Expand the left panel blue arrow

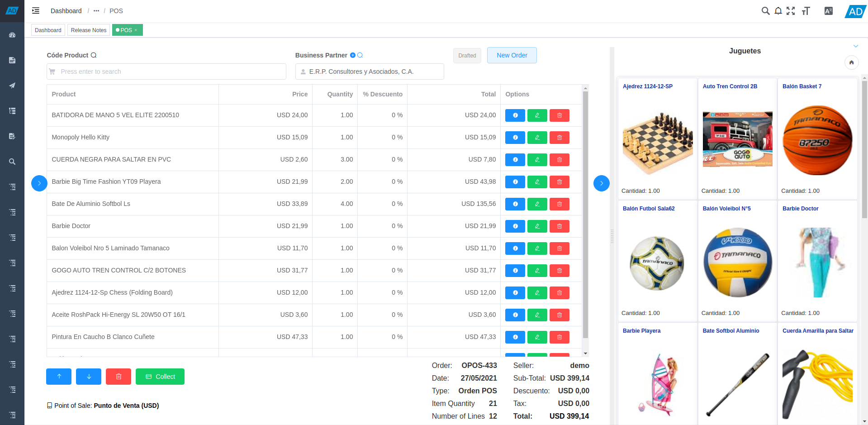pos(39,183)
